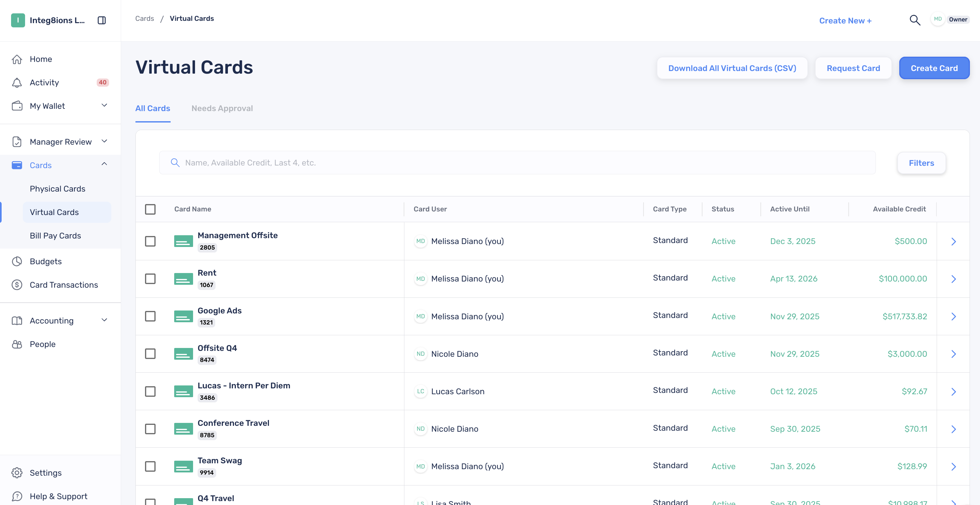
Task: Click Activity badge showing 40
Action: (103, 82)
